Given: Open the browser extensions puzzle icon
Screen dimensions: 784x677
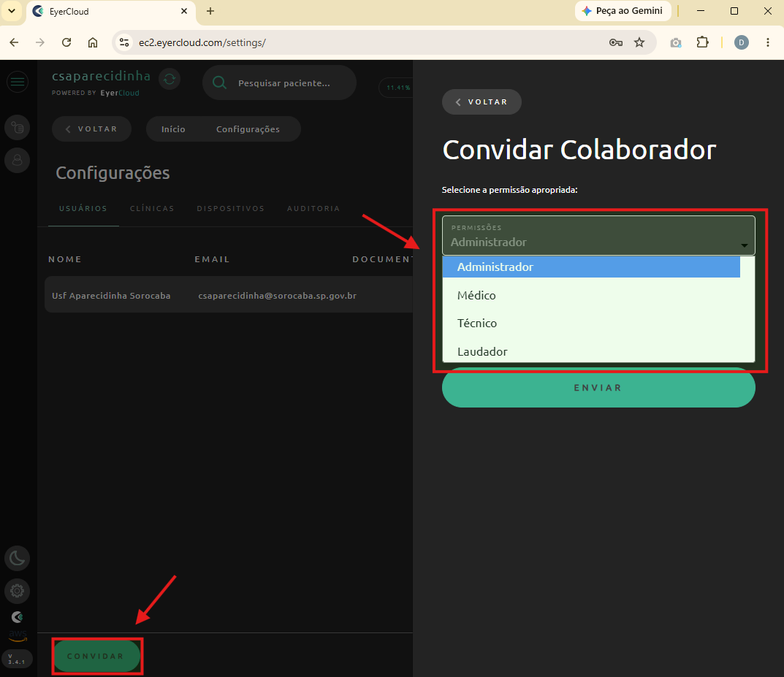Looking at the screenshot, I should coord(702,42).
